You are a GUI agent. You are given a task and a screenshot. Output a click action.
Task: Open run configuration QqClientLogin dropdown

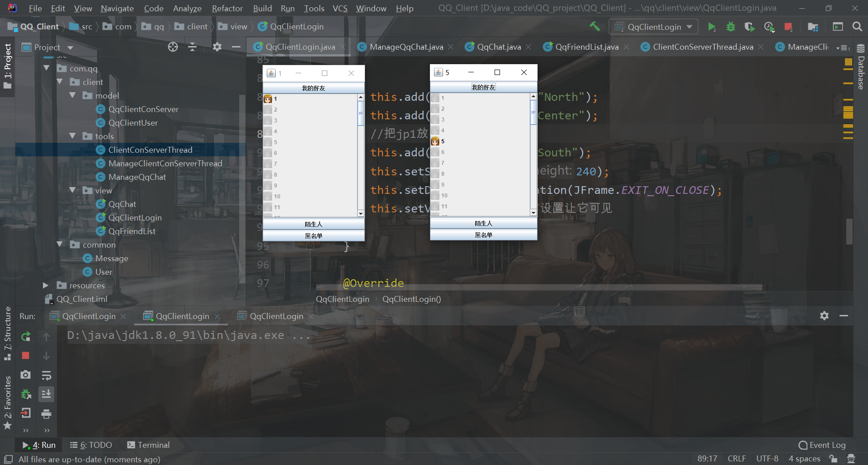tap(654, 27)
